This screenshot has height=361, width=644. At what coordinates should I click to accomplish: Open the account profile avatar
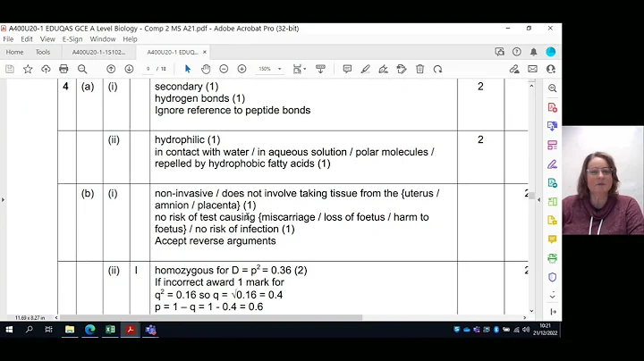551,52
